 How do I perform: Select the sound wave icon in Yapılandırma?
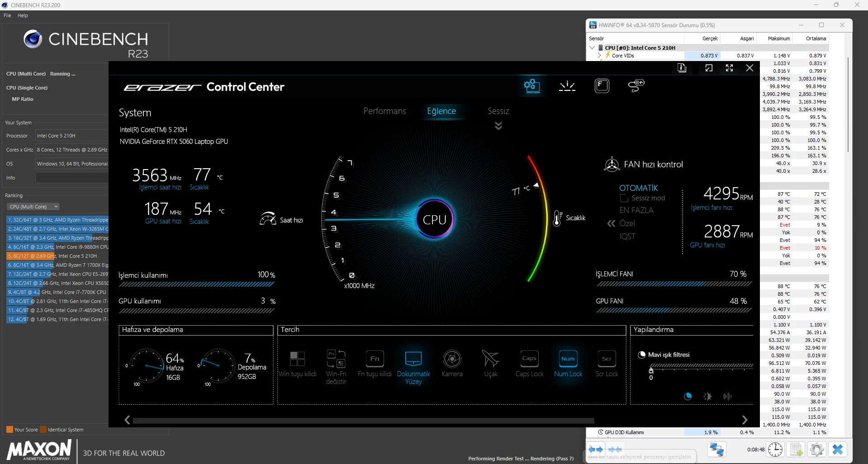click(x=727, y=396)
